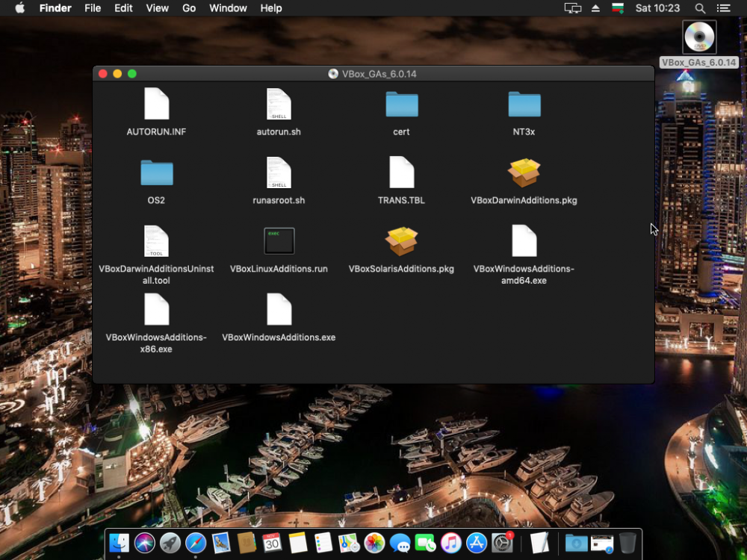Open Calendar from the Dock
The height and width of the screenshot is (560, 747).
click(x=272, y=543)
